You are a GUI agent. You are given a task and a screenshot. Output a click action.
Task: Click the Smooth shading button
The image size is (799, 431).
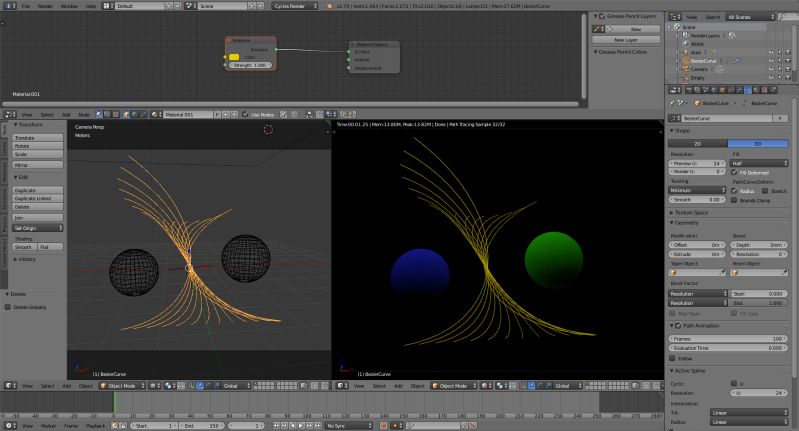tap(24, 247)
